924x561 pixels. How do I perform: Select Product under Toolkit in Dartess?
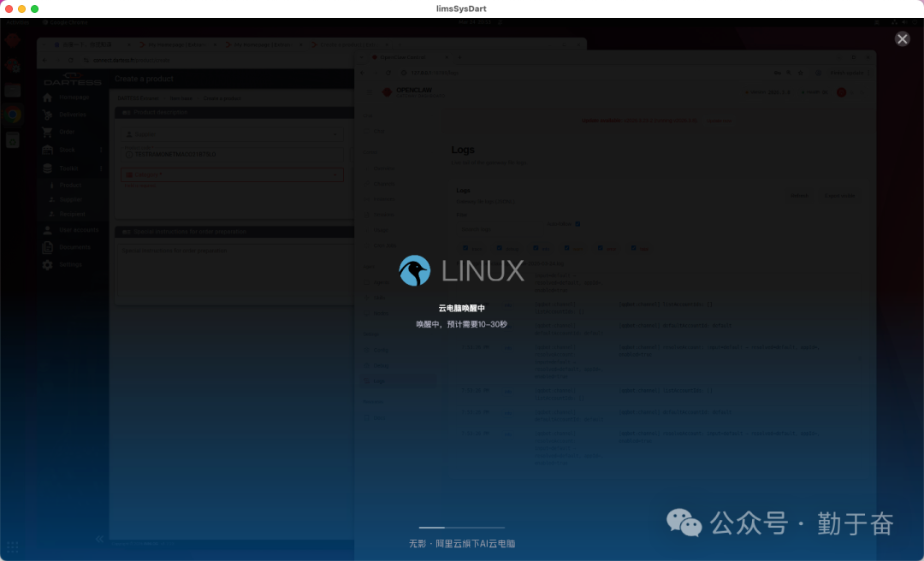click(70, 185)
